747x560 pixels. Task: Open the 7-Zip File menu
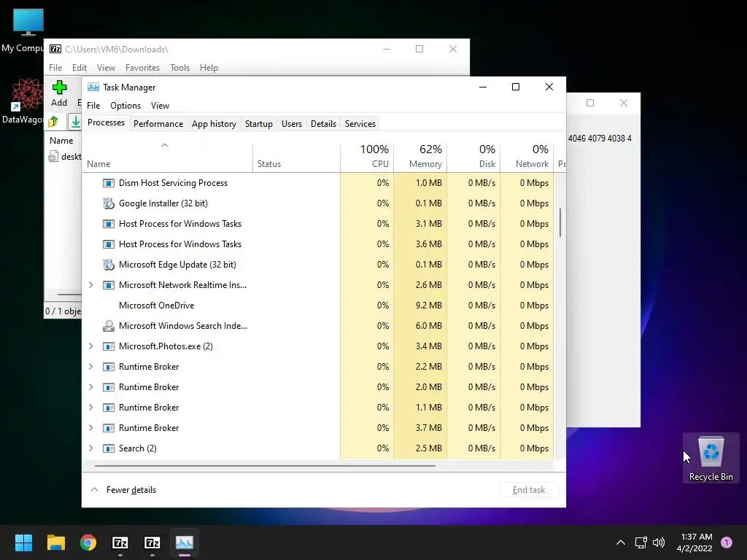[x=55, y=68]
